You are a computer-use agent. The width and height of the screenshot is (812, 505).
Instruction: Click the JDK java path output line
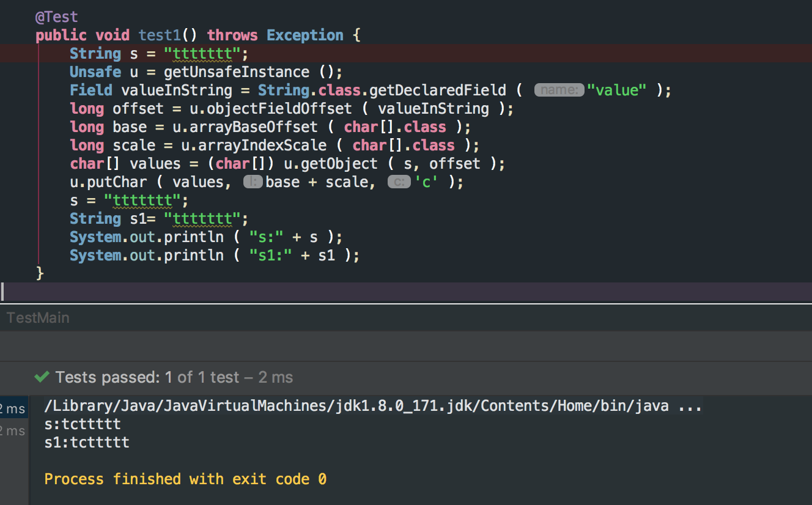[373, 406]
